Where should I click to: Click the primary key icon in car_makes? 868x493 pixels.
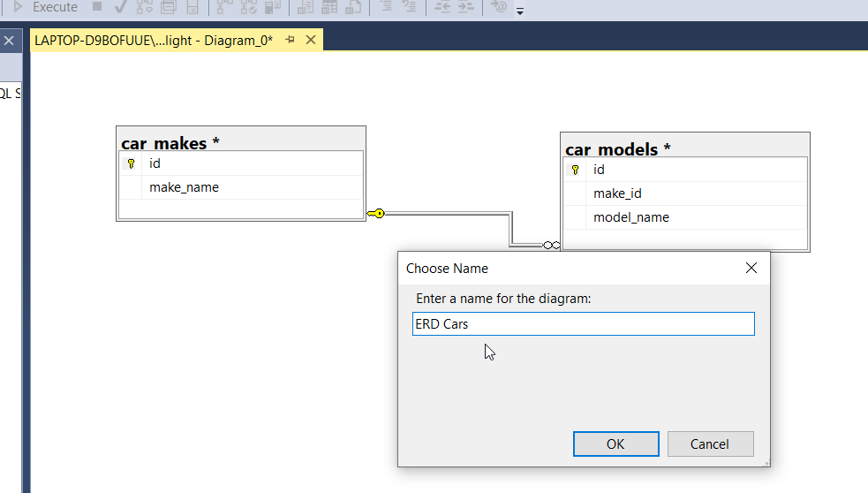(131, 163)
